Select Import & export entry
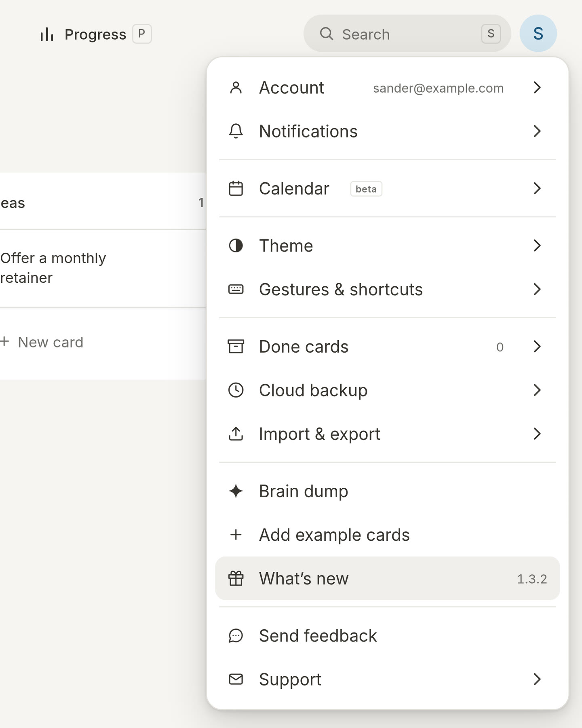582x728 pixels. (387, 434)
